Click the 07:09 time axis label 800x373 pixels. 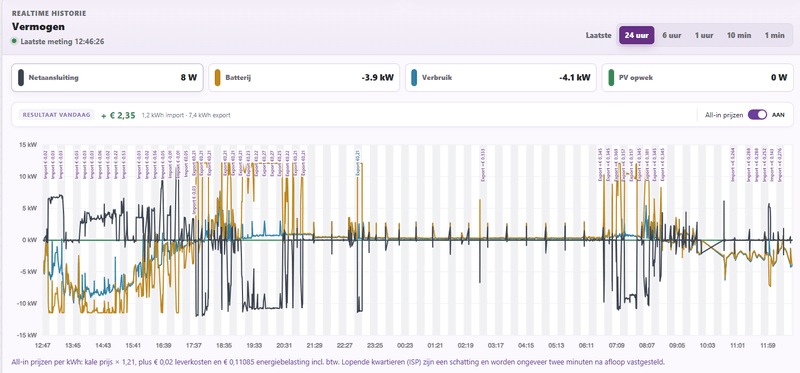(x=616, y=345)
